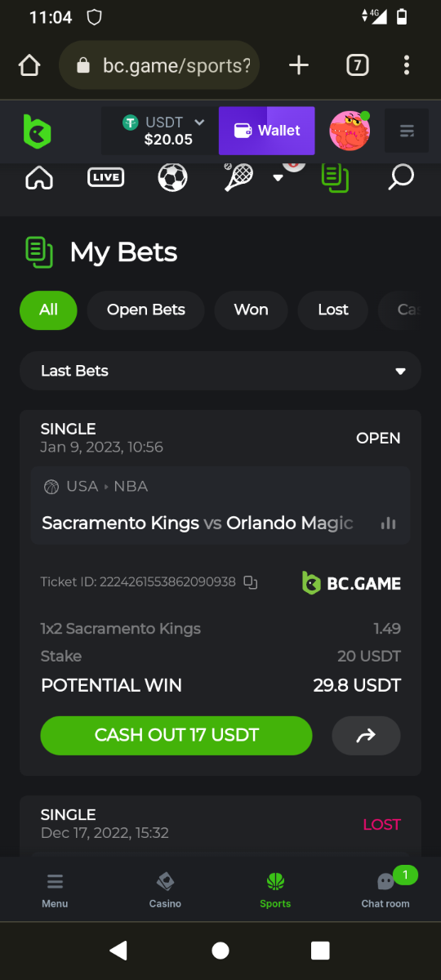Open the Chat room tab
The height and width of the screenshot is (980, 441).
click(385, 890)
